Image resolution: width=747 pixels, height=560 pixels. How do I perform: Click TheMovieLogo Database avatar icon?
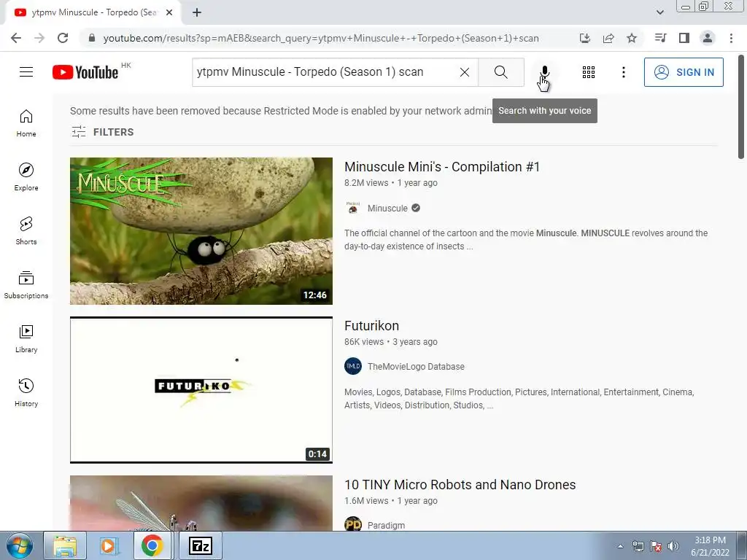353,366
